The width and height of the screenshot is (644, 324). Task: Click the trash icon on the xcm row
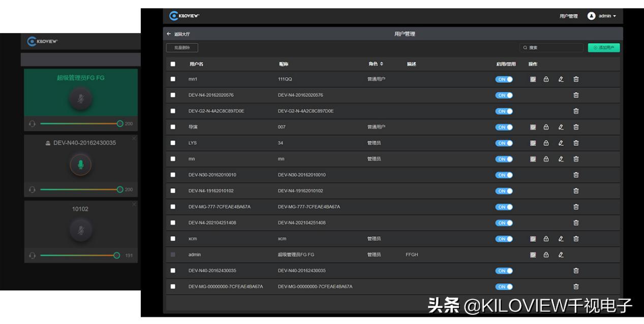point(576,239)
